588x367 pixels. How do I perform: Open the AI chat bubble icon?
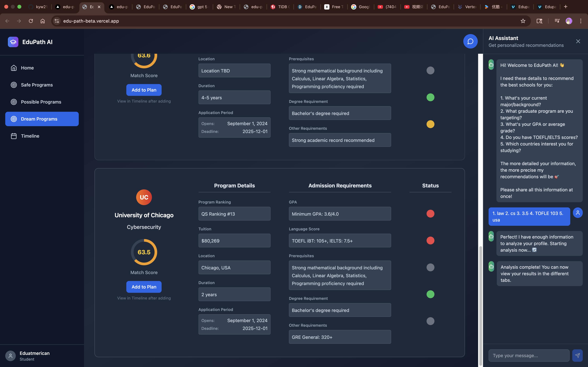pos(470,41)
